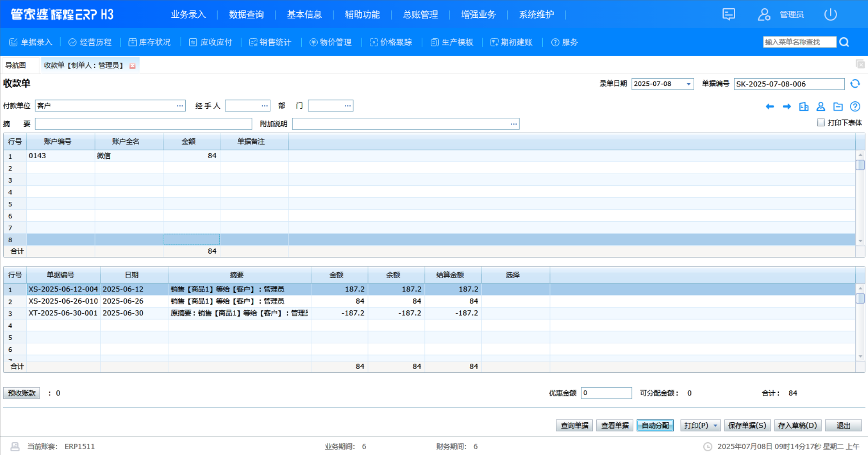
Task: Expand the 打印(P) dropdown arrow
Action: point(715,425)
